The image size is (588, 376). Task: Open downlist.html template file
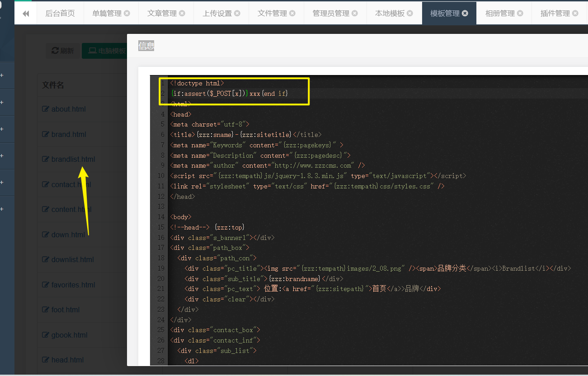point(73,259)
